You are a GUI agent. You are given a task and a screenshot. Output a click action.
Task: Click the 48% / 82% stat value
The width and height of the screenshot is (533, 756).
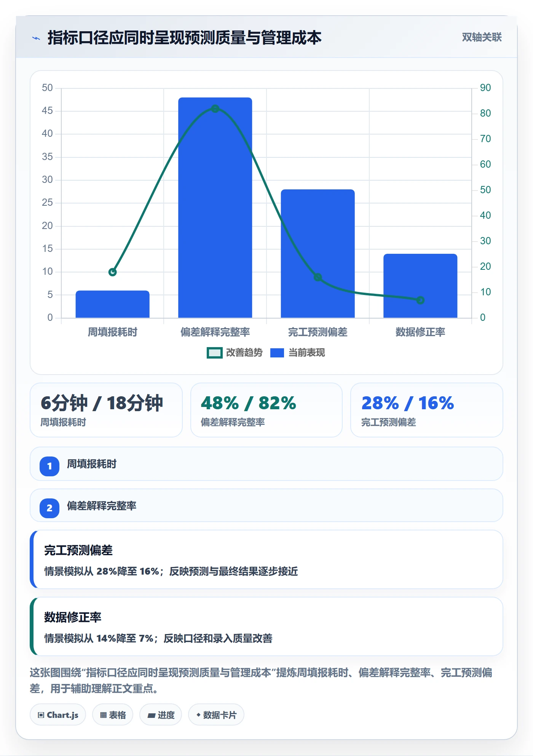249,403
